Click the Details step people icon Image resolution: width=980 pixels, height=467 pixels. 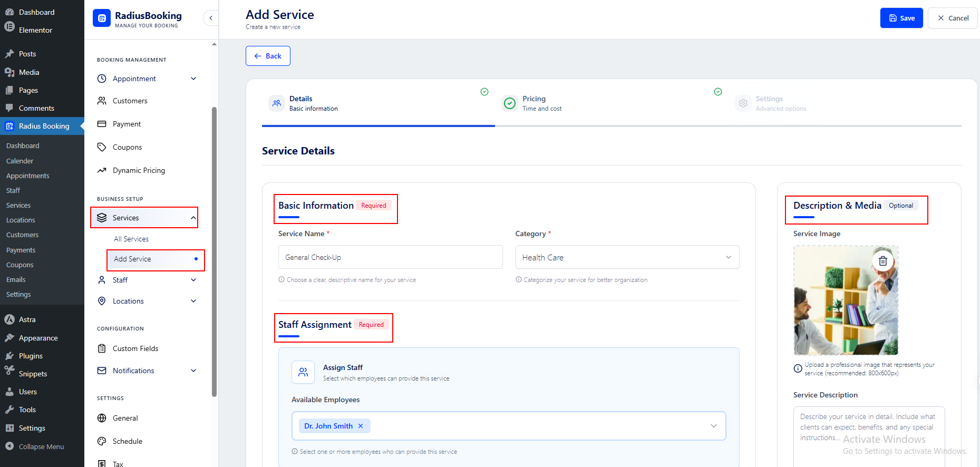[277, 103]
